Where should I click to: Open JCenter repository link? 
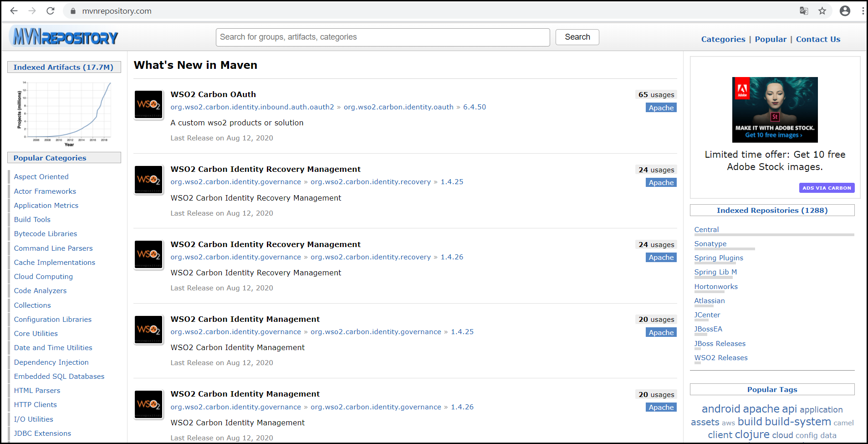tap(707, 315)
